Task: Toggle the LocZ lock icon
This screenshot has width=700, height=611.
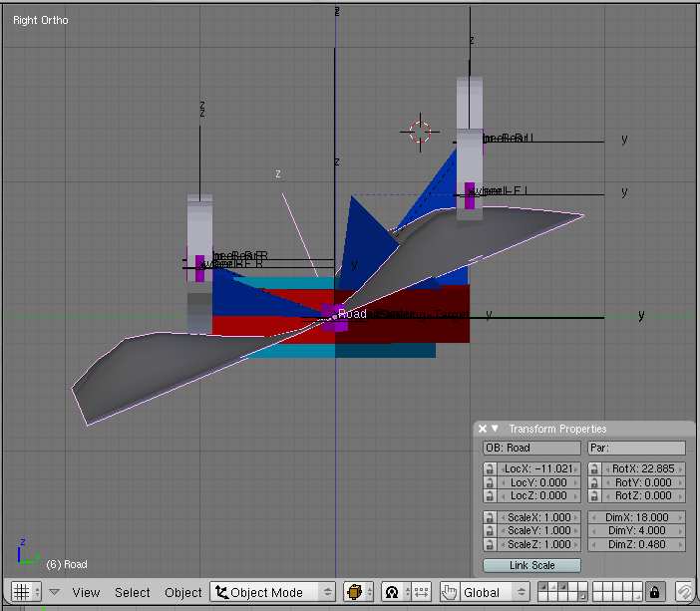Action: click(490, 495)
